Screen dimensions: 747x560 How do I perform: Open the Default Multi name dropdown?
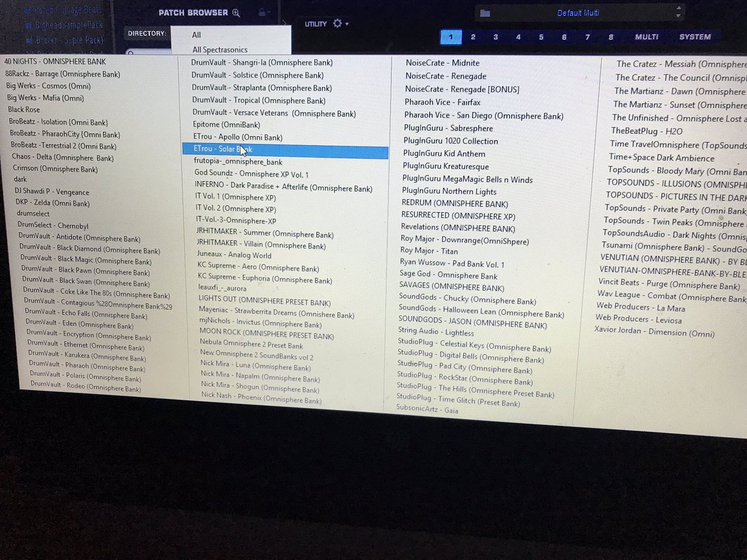(579, 13)
